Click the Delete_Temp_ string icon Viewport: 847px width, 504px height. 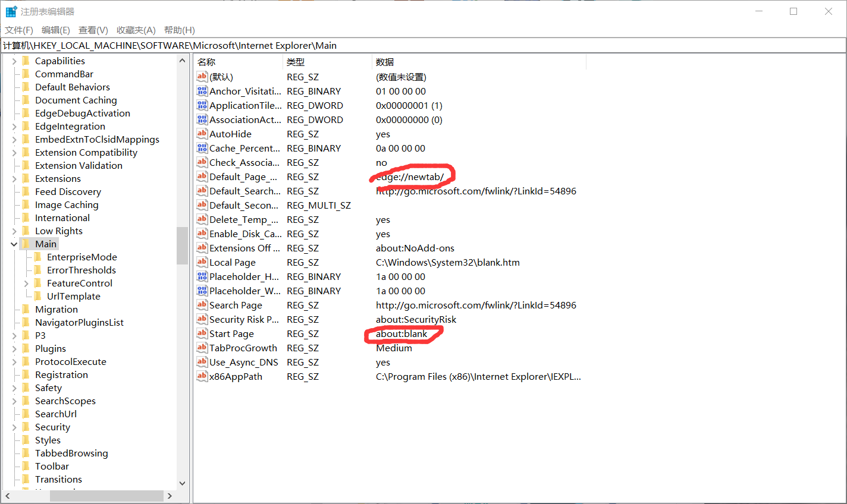[202, 219]
